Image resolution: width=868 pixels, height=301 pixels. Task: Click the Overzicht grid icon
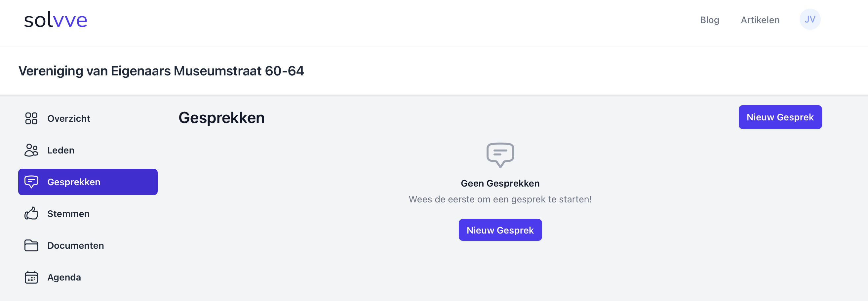[31, 118]
